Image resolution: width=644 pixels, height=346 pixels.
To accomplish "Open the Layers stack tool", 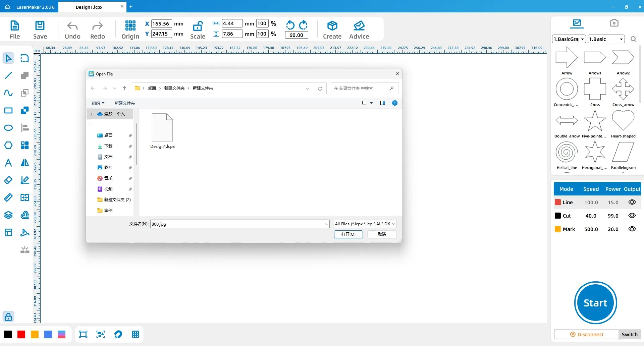I will (x=8, y=215).
